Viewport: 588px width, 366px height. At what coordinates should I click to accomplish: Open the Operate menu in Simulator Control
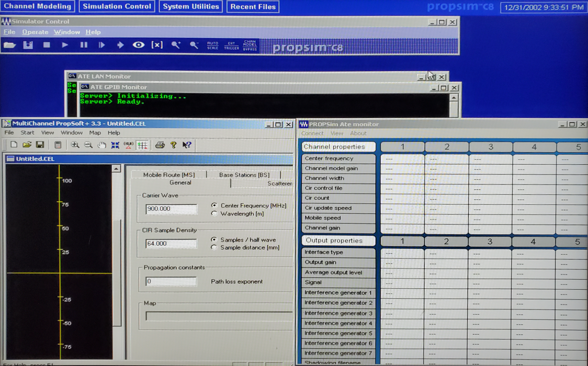(35, 32)
